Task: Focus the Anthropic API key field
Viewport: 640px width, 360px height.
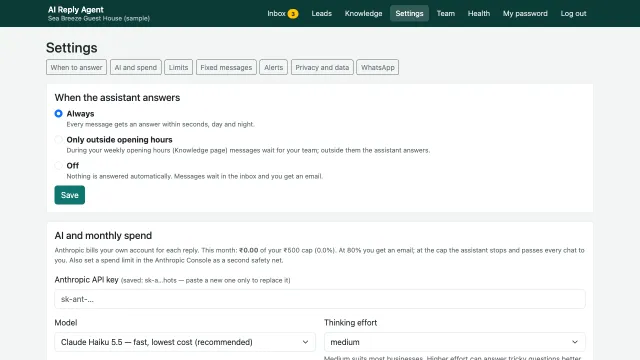Action: coord(320,299)
